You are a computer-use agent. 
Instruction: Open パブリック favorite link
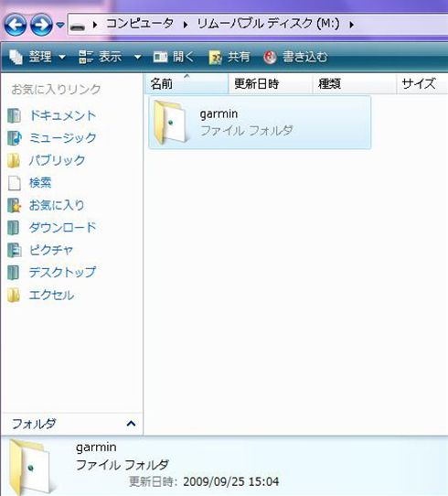click(58, 160)
